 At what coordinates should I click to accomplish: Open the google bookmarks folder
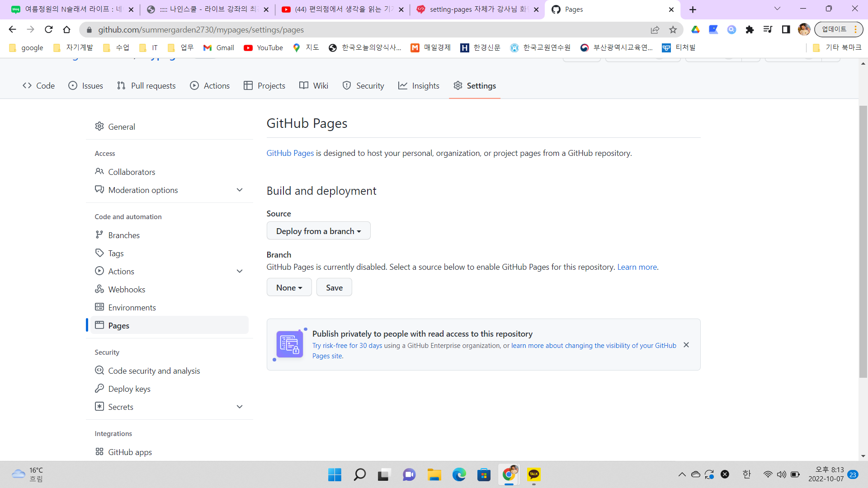tap(26, 47)
